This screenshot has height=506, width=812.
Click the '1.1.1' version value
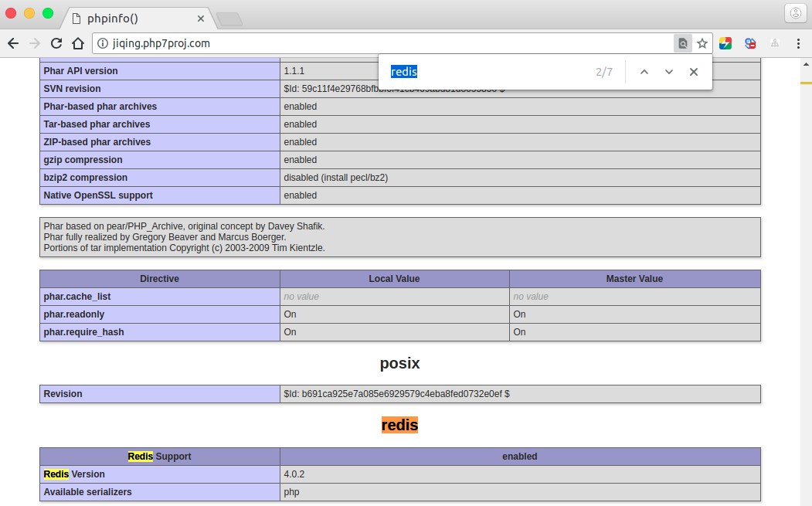click(x=294, y=71)
